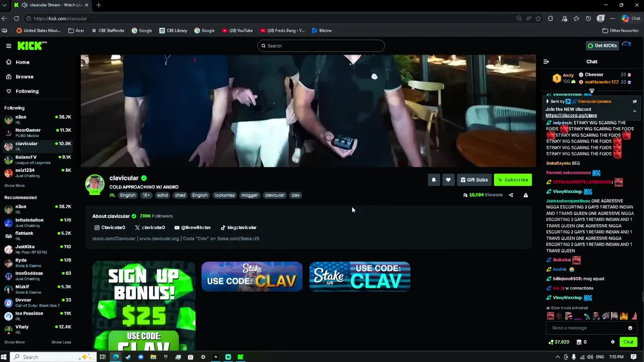Screen dimensions: 644x362
Task: Click the verified badge next to clavicular title
Action: tap(144, 178)
